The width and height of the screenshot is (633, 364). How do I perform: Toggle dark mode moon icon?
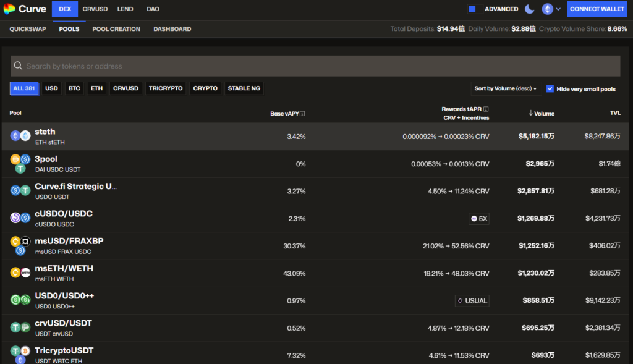coord(529,9)
